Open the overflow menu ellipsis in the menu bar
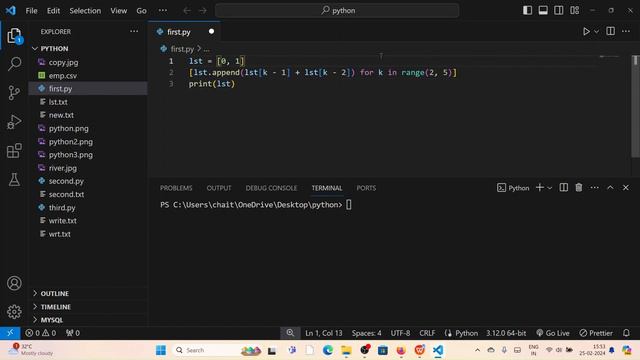This screenshot has height=360, width=640. (x=162, y=11)
